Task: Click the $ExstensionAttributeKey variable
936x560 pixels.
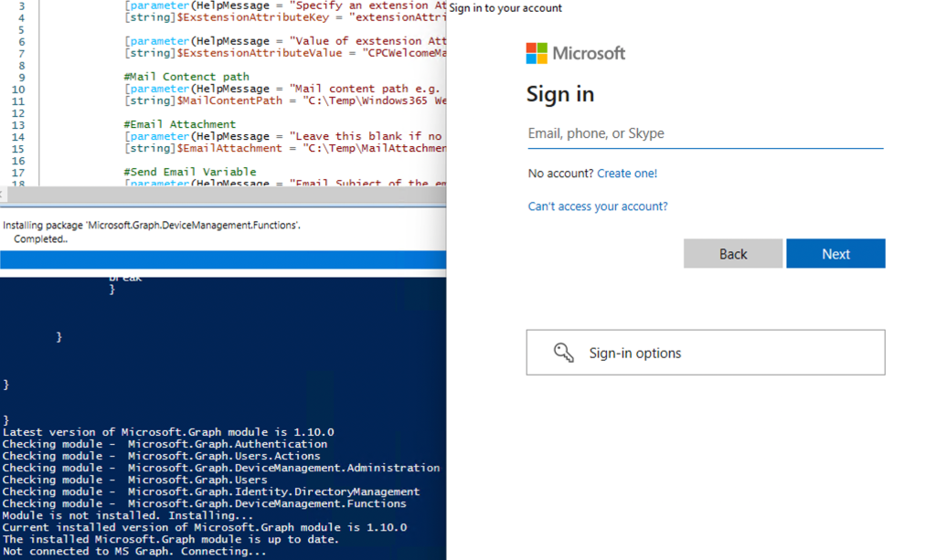Action: coord(252,17)
